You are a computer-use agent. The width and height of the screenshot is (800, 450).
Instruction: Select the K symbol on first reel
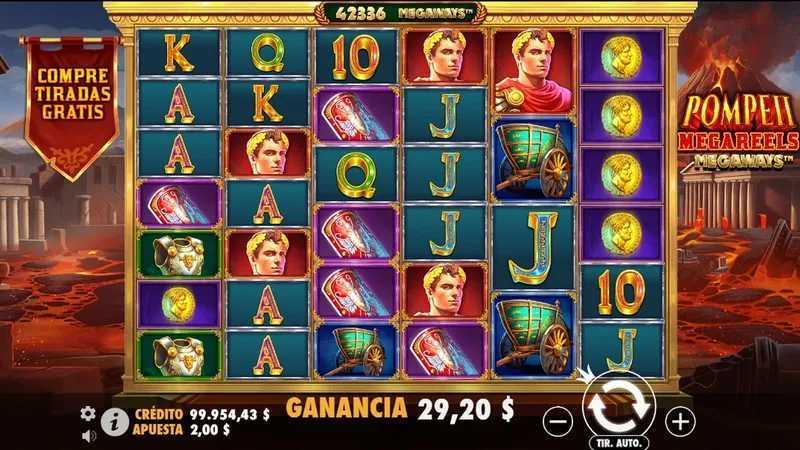(x=179, y=52)
